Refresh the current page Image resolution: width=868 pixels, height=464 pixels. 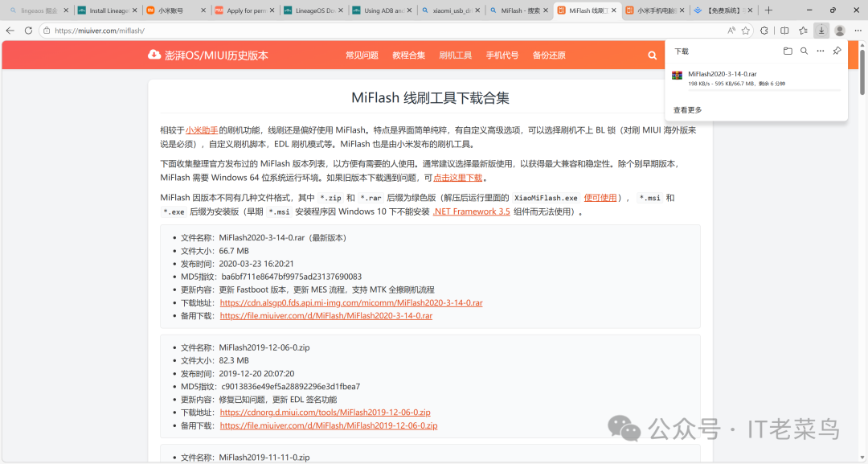(28, 29)
